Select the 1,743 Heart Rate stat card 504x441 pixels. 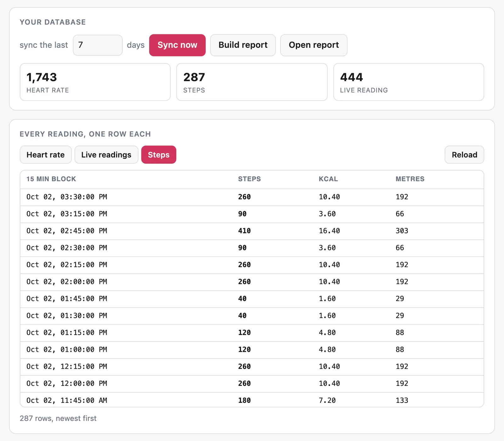coord(95,82)
